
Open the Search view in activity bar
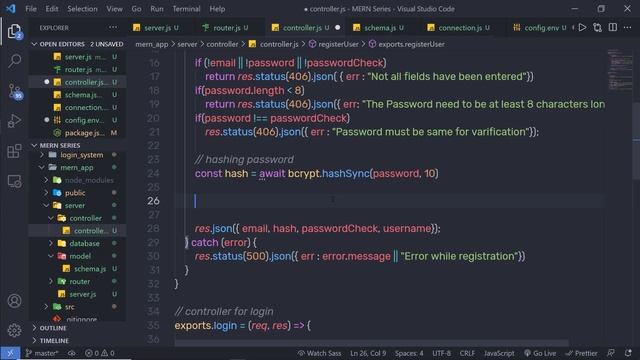point(14,61)
